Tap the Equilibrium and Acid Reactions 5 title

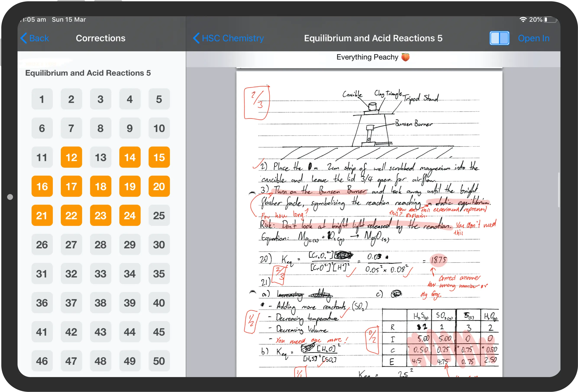pos(373,38)
